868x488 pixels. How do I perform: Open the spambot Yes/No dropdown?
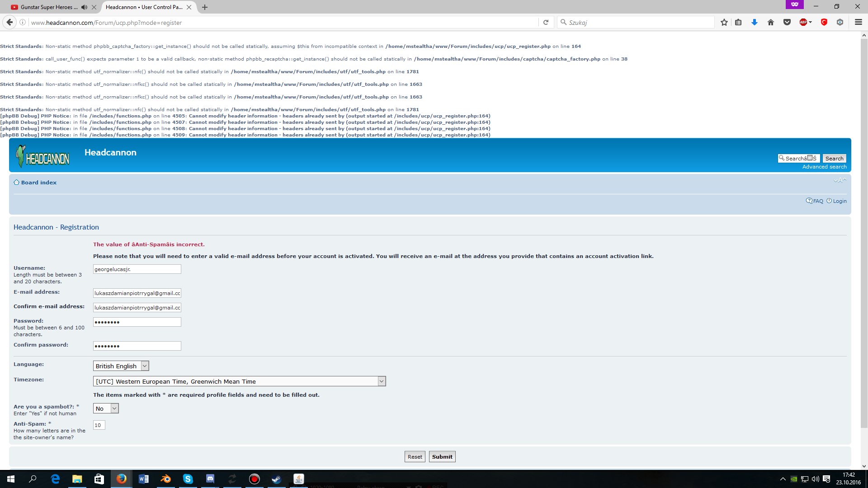click(x=106, y=408)
